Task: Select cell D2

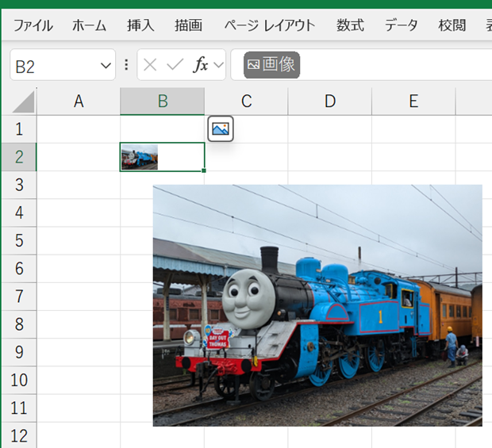Action: [x=330, y=157]
